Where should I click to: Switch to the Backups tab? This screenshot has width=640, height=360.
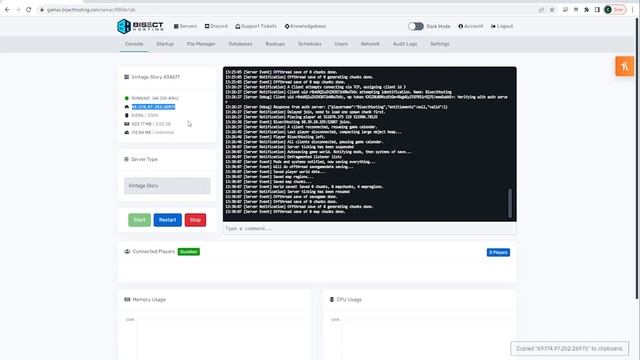[x=275, y=44]
